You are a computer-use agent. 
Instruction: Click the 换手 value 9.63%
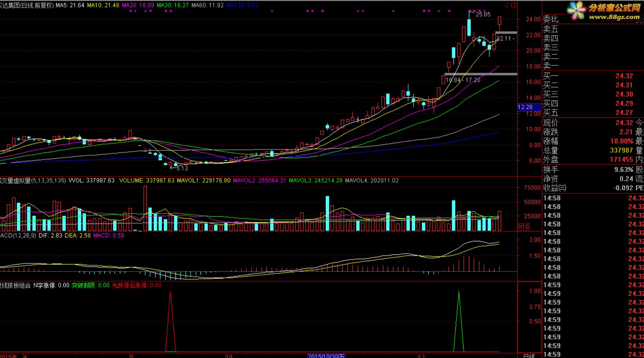[624, 170]
